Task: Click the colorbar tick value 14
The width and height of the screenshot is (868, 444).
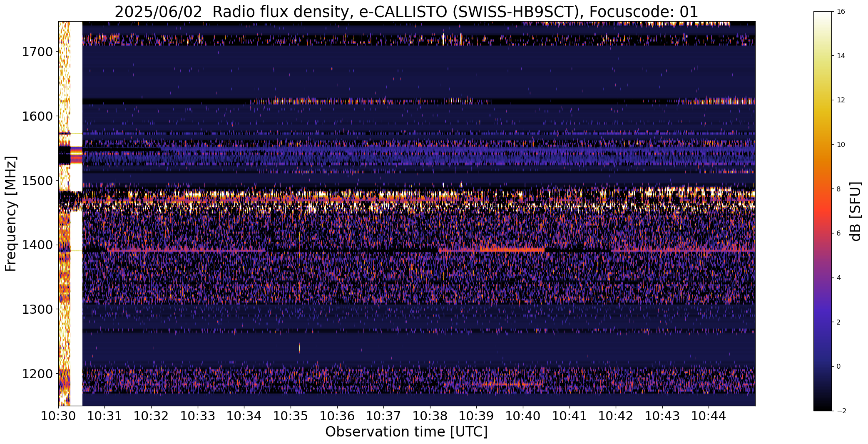Action: click(841, 56)
